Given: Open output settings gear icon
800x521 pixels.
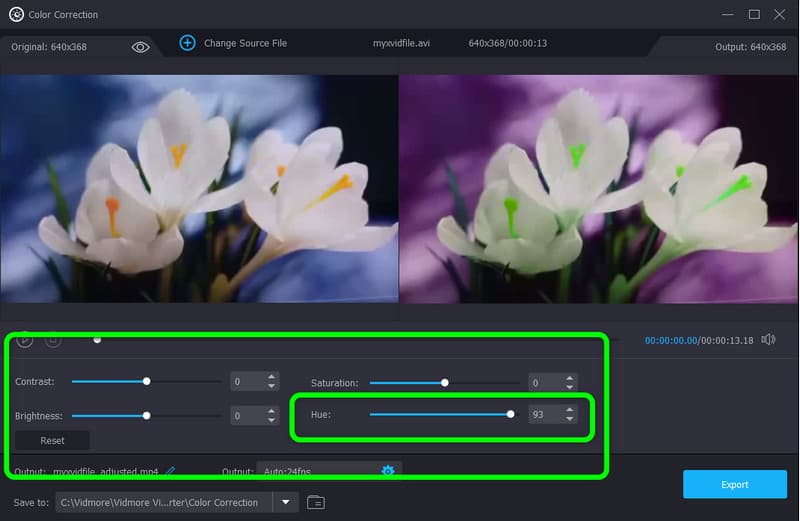Looking at the screenshot, I should pos(388,470).
